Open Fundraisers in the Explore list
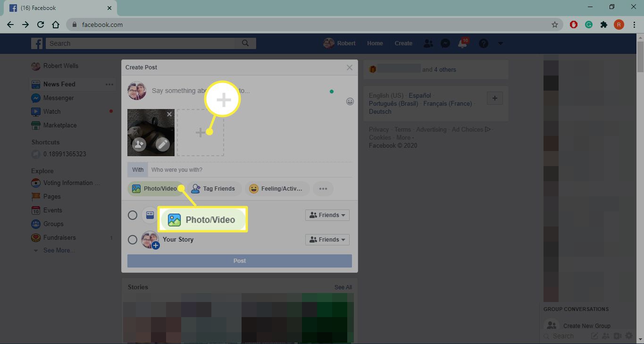The image size is (644, 344). (54, 238)
